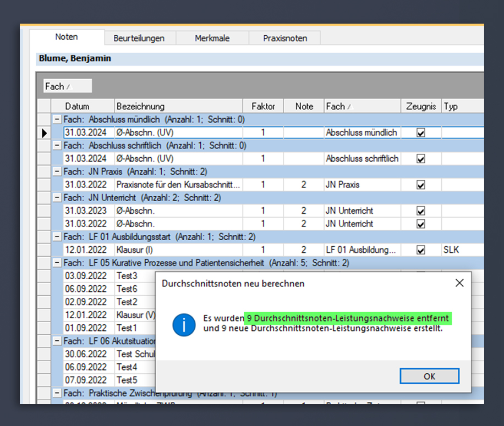Image resolution: width=504 pixels, height=426 pixels.
Task: Sort by the Note column header
Action: point(304,106)
